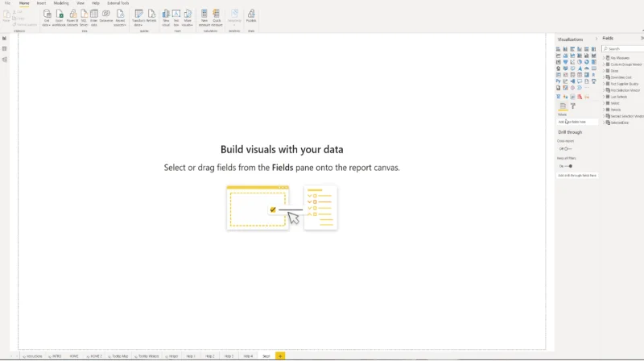Image resolution: width=644 pixels, height=361 pixels.
Task: Click the Add data fields here well
Action: point(577,122)
